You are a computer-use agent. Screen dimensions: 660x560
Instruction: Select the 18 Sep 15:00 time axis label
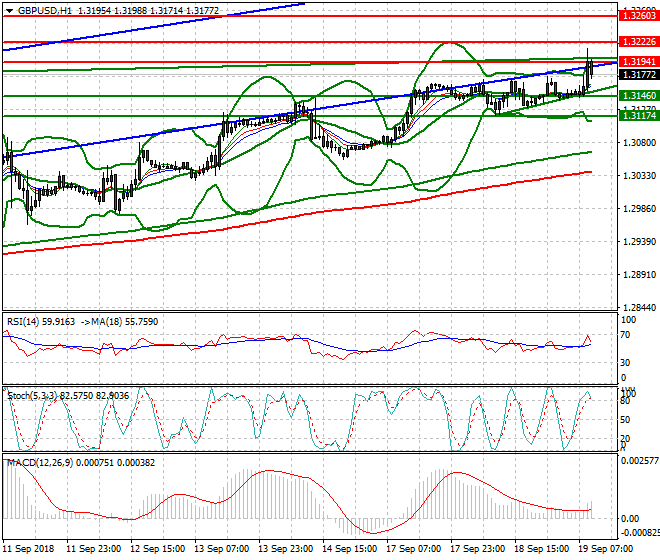point(541,549)
